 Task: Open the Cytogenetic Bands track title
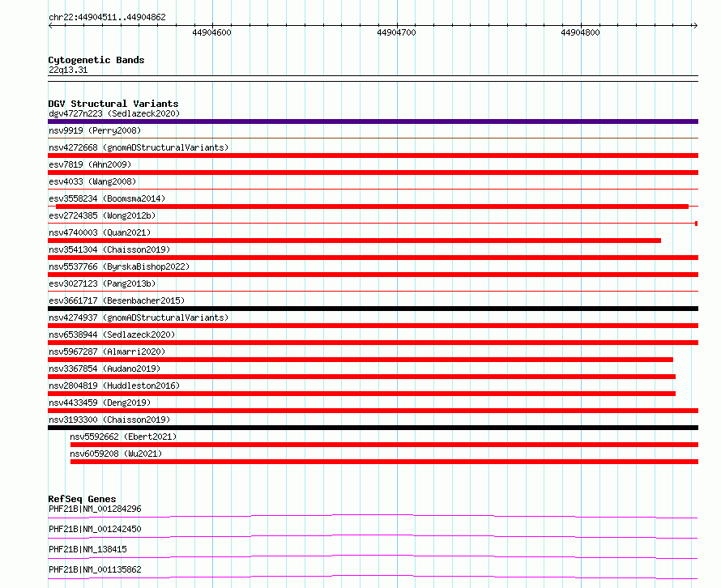(96, 60)
